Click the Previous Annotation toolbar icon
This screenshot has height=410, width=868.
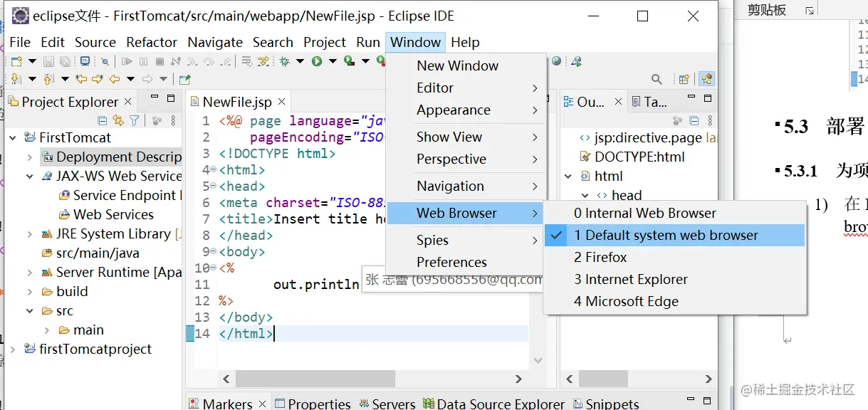pos(48,79)
